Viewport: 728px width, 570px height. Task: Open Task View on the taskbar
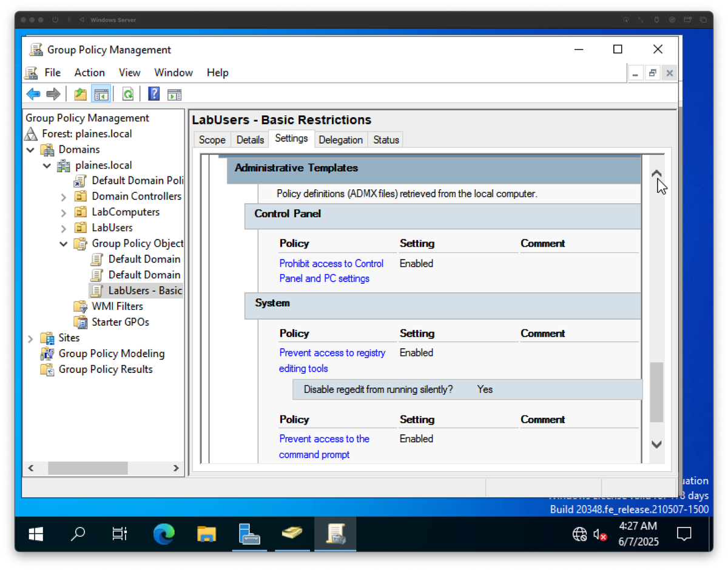click(x=120, y=534)
